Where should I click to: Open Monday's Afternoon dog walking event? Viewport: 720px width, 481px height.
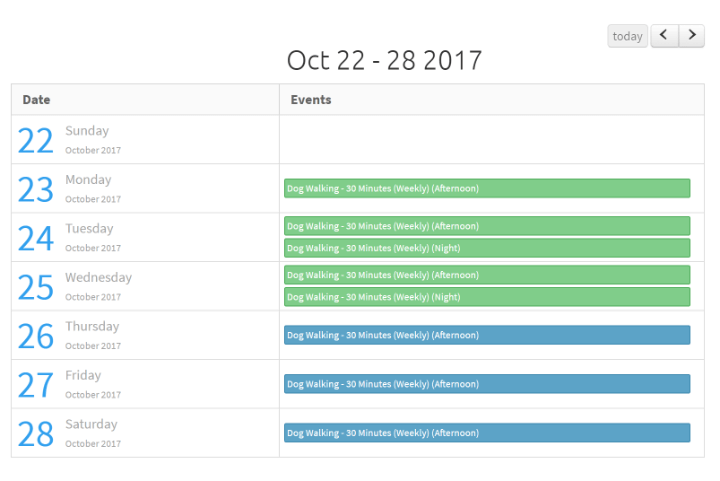[x=487, y=188]
